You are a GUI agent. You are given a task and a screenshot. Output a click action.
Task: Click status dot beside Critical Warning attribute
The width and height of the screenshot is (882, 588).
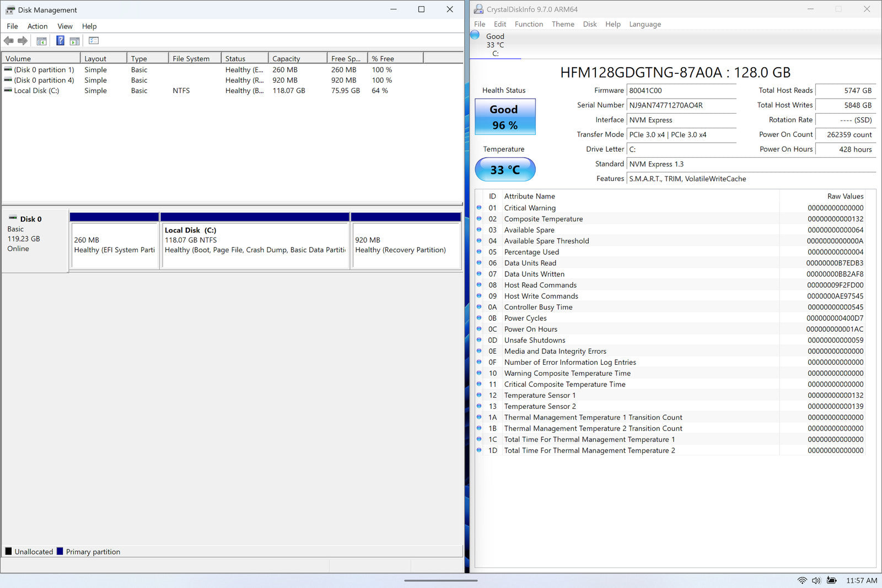coord(479,208)
